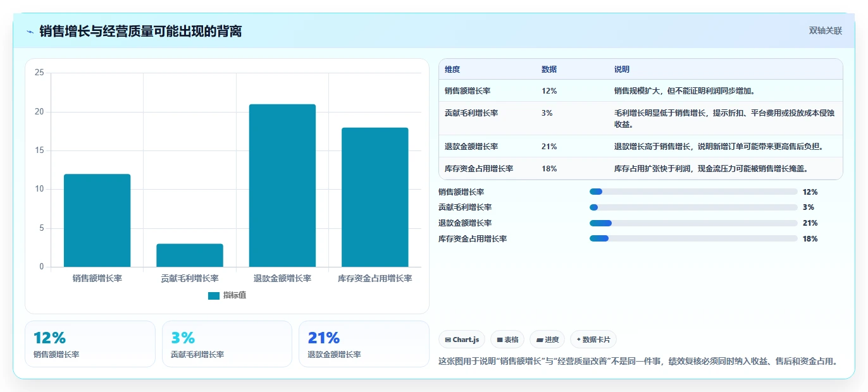Screen dimensions: 868x392
Task: Click the 退款金额增长率 caption in the data card
Action: click(x=334, y=355)
